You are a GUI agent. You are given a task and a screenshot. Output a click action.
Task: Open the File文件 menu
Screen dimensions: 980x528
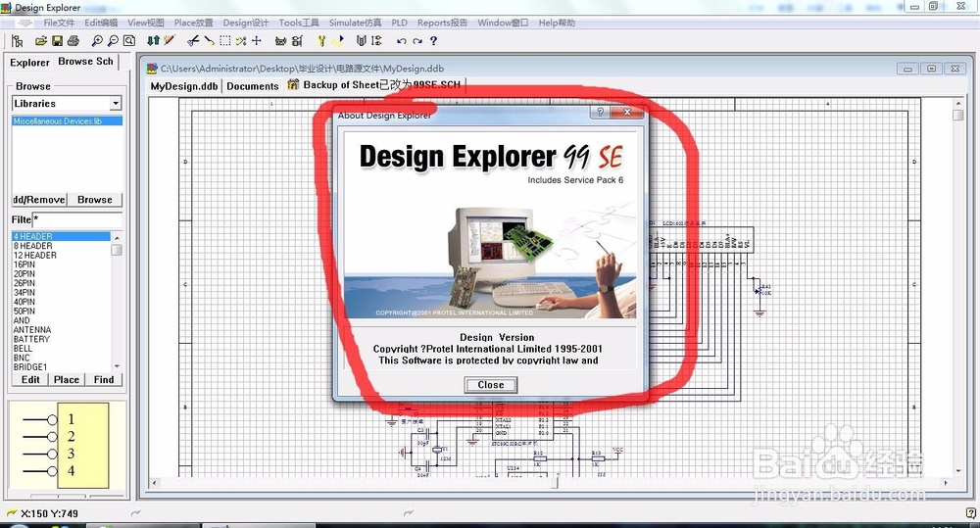[x=59, y=24]
